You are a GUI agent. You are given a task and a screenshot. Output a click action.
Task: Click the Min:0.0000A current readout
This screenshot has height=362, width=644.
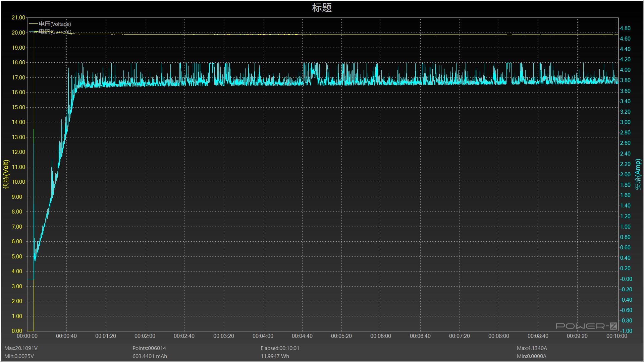click(x=532, y=356)
